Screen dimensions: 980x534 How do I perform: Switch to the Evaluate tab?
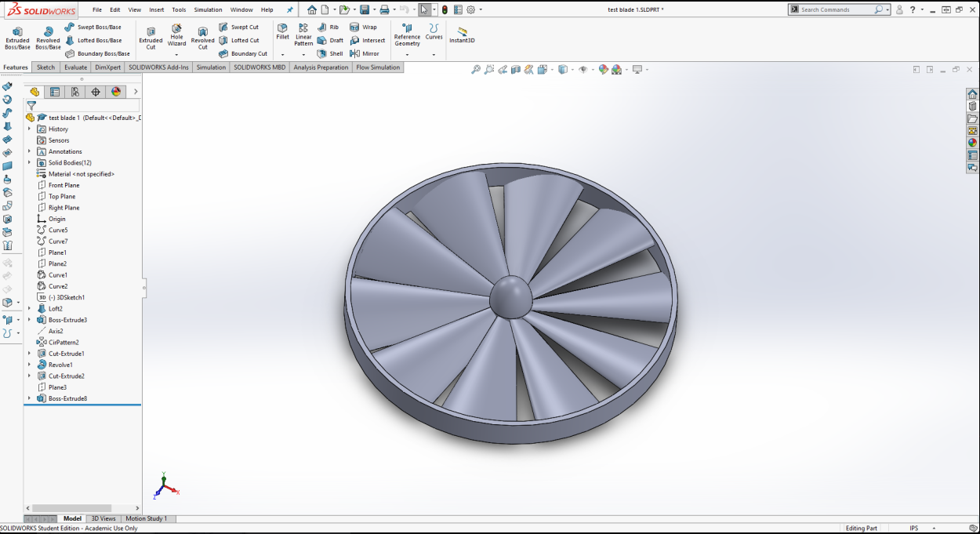(x=75, y=67)
